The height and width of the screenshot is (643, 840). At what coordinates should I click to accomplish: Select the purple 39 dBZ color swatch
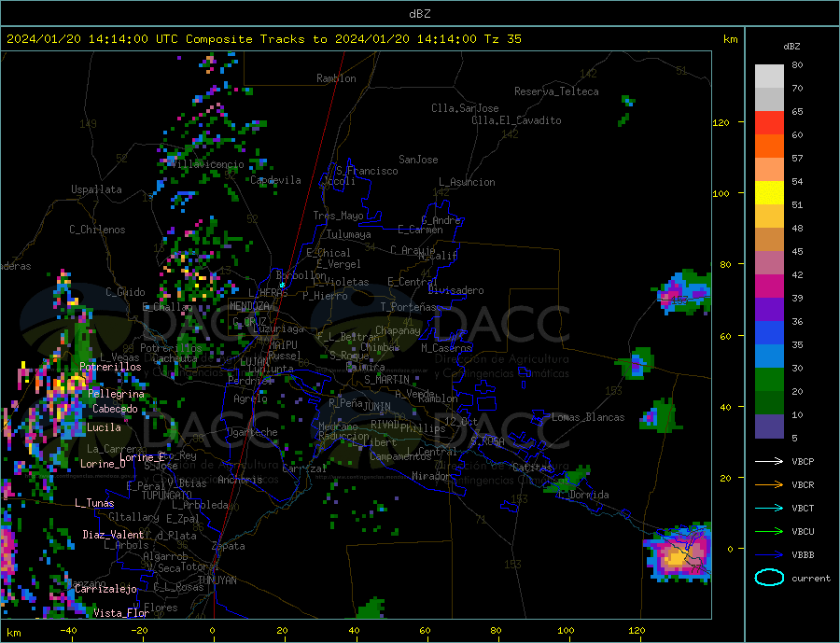[x=769, y=310]
